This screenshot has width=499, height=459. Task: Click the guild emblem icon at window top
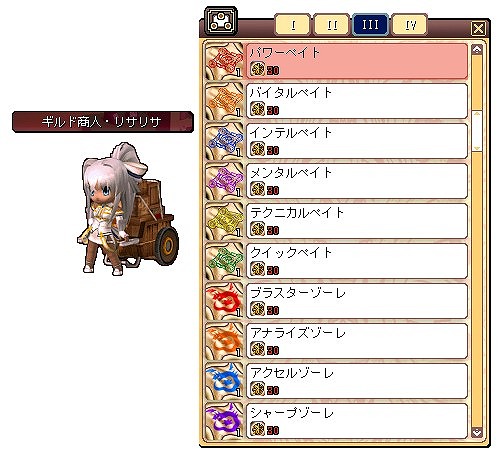click(x=221, y=21)
